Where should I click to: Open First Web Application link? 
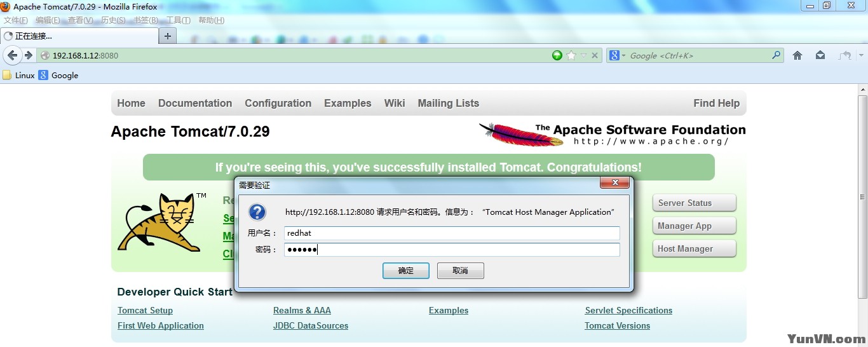click(161, 326)
